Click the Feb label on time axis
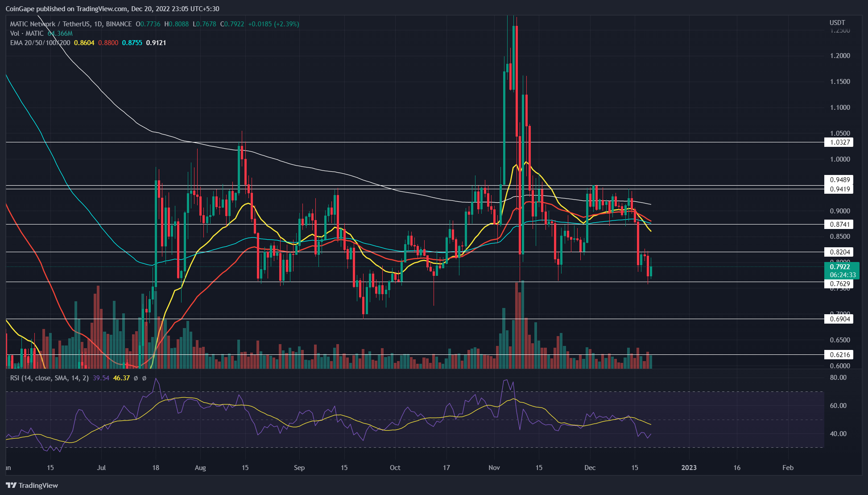 point(788,468)
